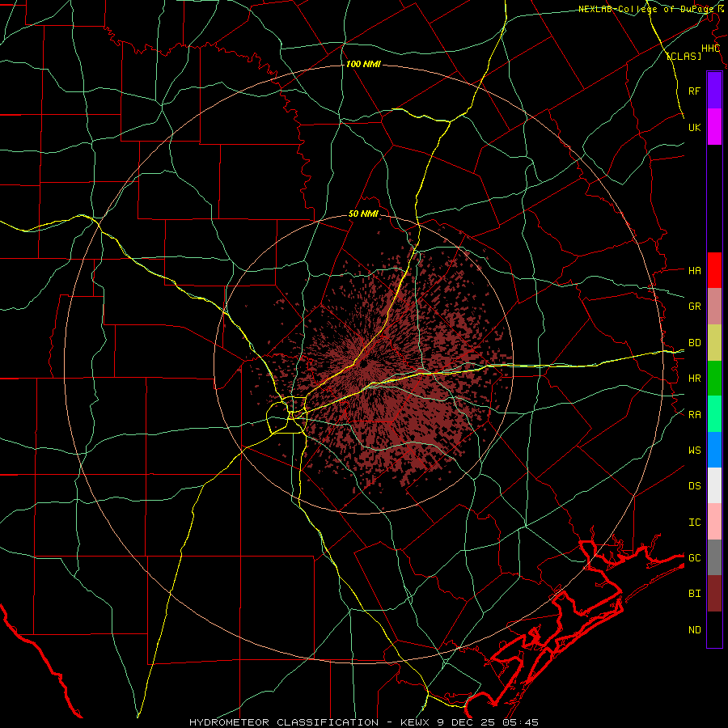Select the IC light pink legend swatch
Screen dimensions: 728x728
(x=714, y=522)
